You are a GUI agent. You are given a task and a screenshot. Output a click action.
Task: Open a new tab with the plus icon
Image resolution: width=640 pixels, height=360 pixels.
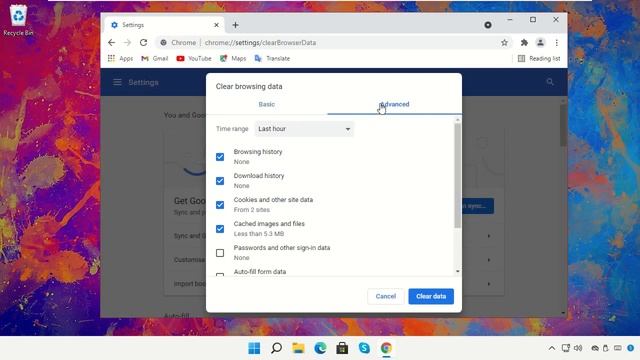tap(236, 25)
